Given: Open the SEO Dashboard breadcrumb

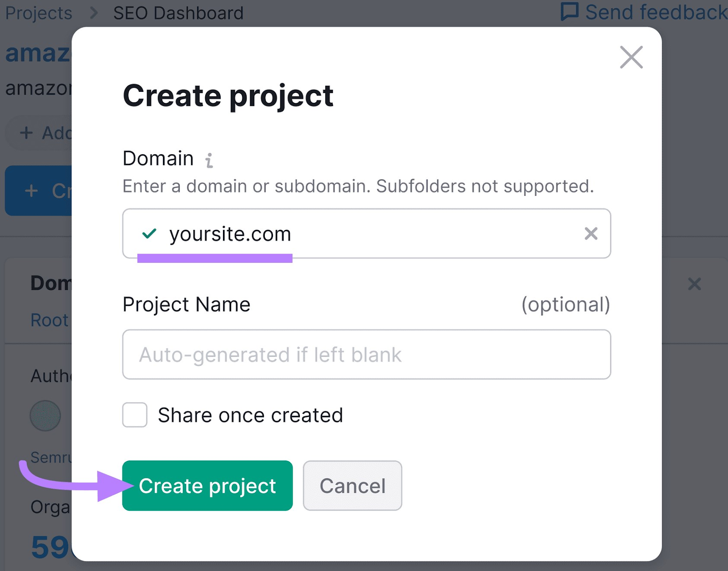Looking at the screenshot, I should tap(178, 12).
